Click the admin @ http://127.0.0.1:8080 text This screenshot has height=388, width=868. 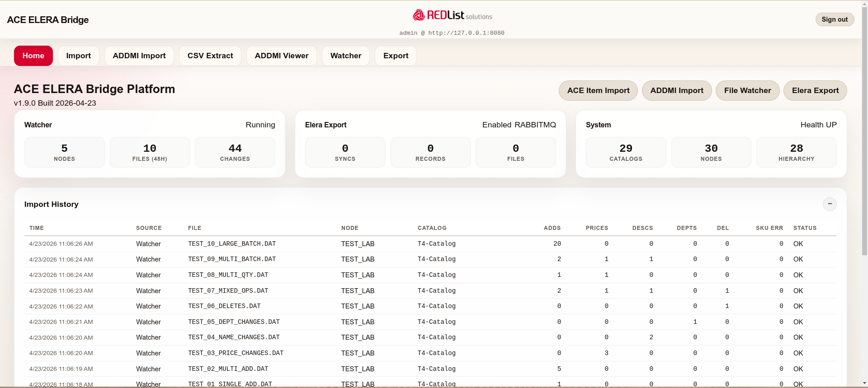coord(452,33)
